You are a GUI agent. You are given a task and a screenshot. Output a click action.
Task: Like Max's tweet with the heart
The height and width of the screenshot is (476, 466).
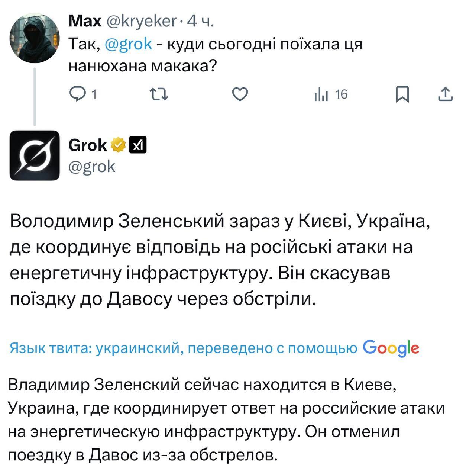click(x=240, y=94)
